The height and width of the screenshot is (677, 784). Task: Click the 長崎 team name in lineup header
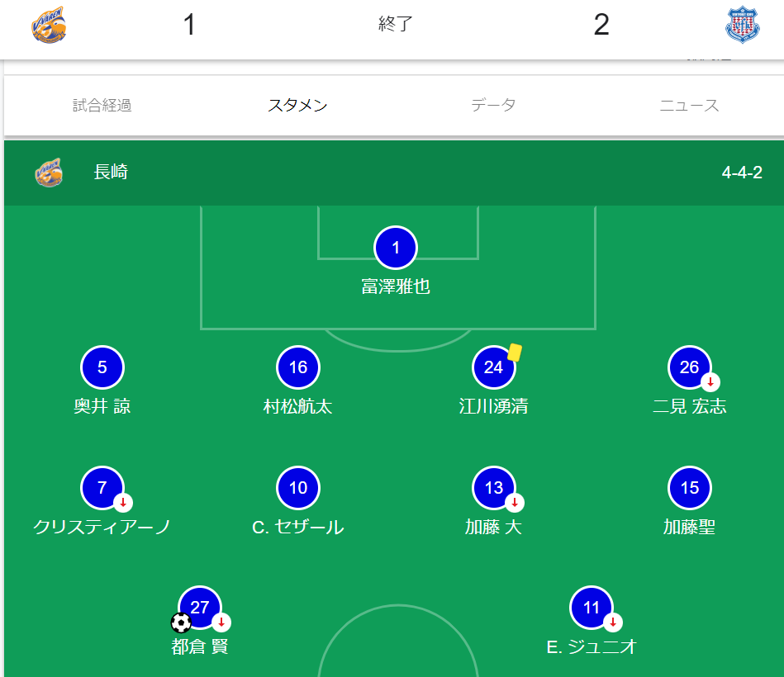coord(111,173)
